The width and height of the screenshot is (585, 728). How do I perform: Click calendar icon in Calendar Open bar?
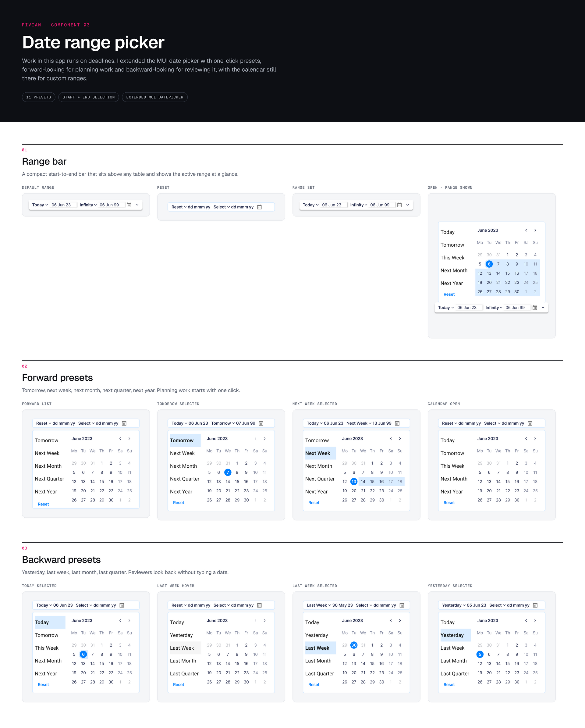pyautogui.click(x=530, y=423)
